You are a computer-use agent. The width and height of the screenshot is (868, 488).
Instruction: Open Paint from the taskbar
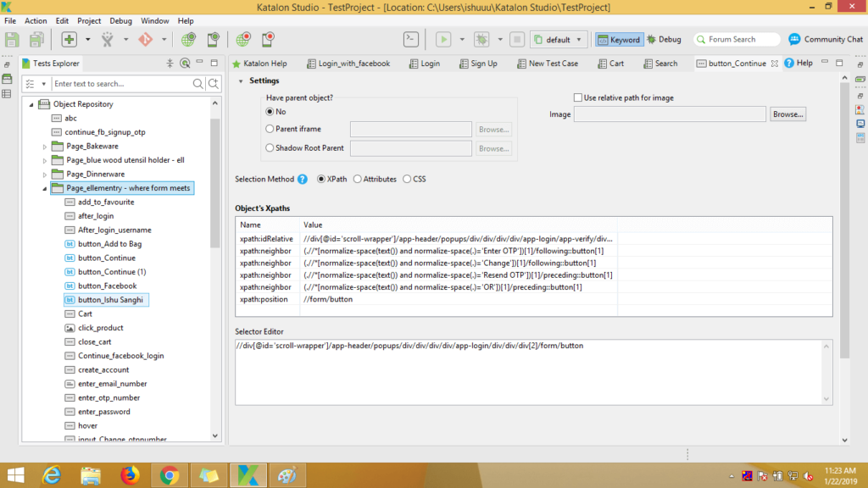point(287,475)
